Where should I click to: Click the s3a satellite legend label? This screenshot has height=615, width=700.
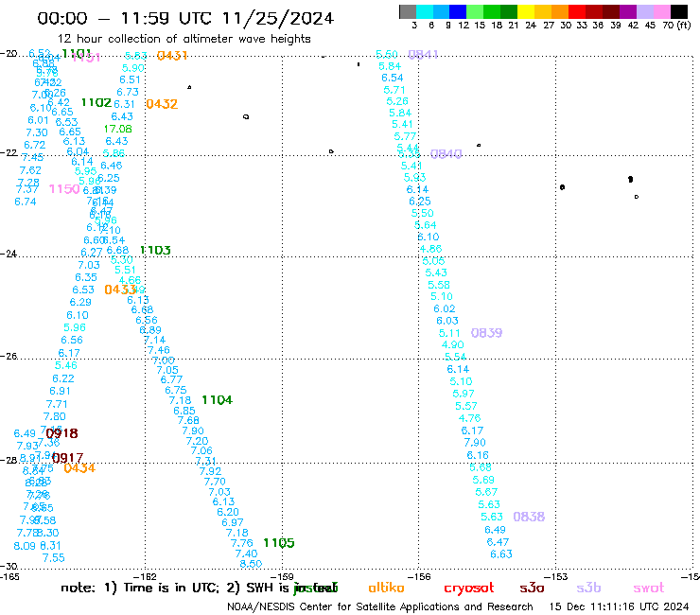(x=532, y=588)
